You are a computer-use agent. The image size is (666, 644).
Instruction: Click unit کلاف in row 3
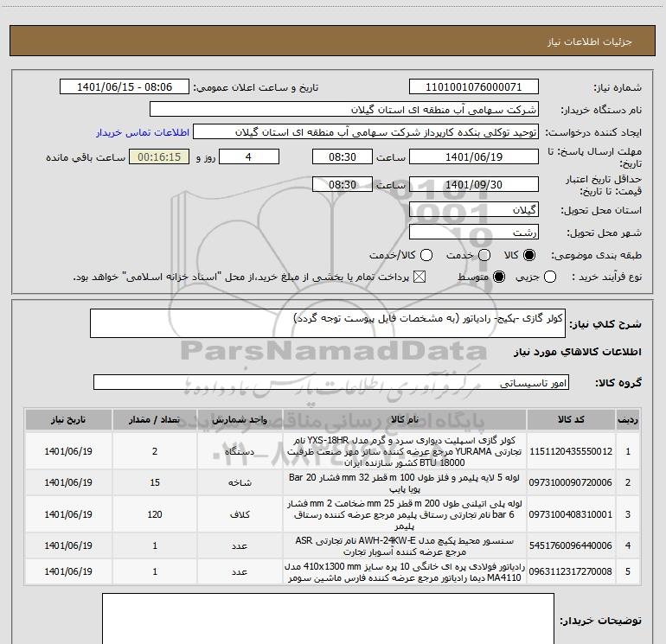point(240,514)
